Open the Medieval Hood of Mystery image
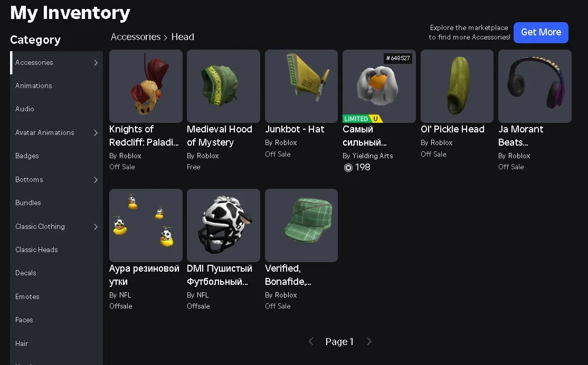Viewport: 588px width, 365px height. point(223,86)
